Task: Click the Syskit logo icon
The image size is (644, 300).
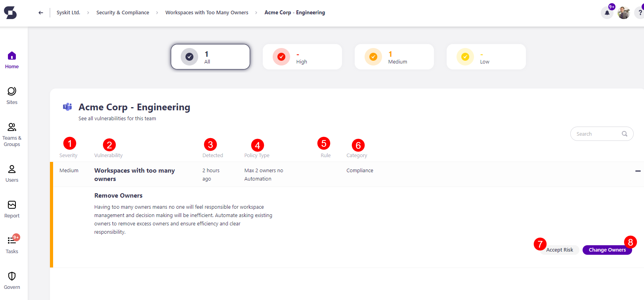Action: pos(10,13)
